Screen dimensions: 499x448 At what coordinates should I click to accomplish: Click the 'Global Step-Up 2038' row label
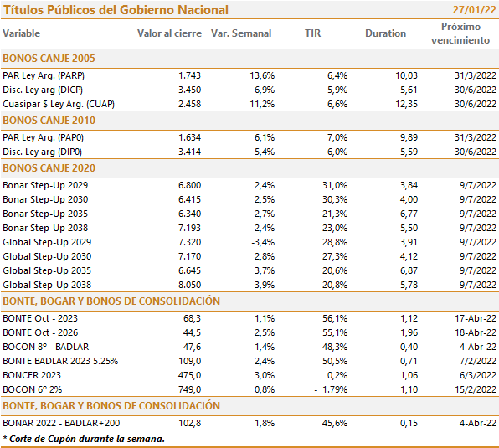coord(47,285)
